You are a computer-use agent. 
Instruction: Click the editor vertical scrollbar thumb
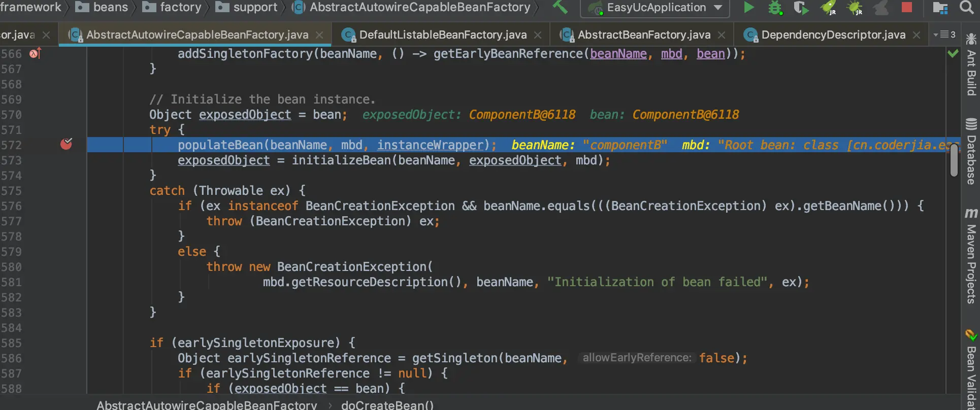click(x=954, y=160)
